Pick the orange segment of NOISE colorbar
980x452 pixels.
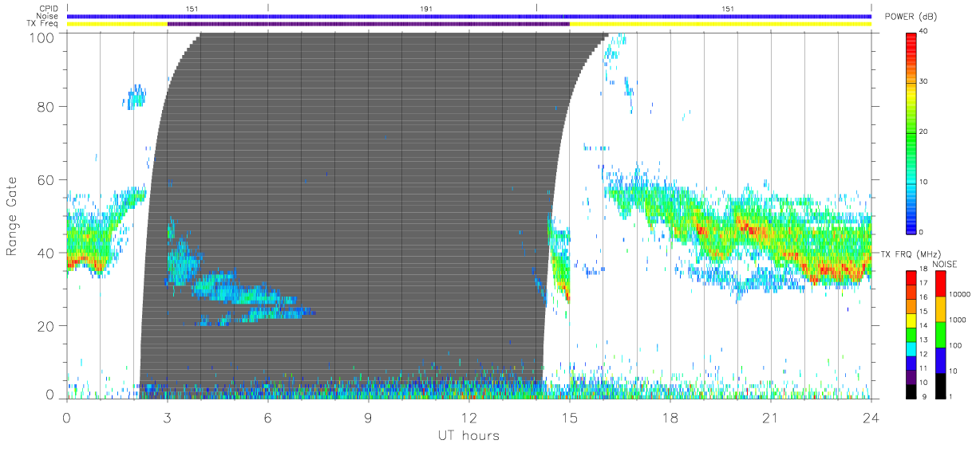[x=940, y=309]
